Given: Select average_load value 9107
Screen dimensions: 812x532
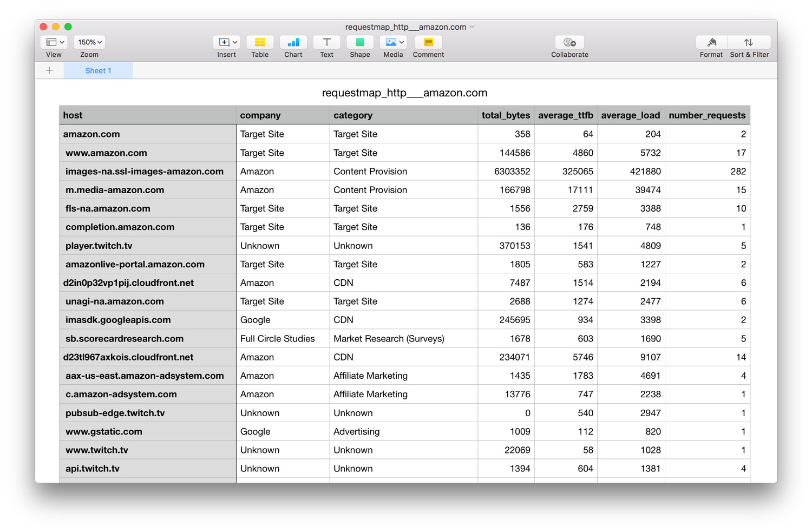Looking at the screenshot, I should click(631, 357).
